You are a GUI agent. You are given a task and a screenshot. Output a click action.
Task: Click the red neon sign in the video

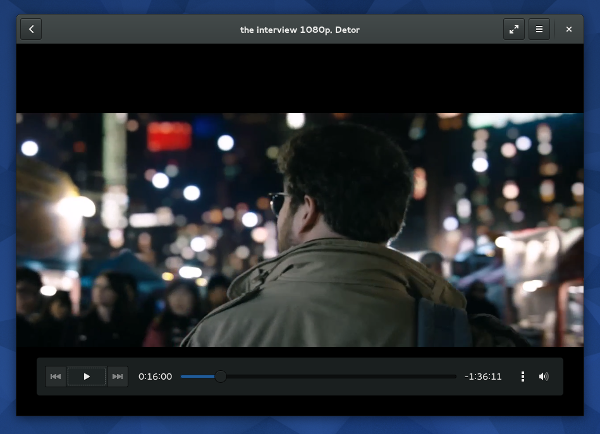tap(169, 136)
